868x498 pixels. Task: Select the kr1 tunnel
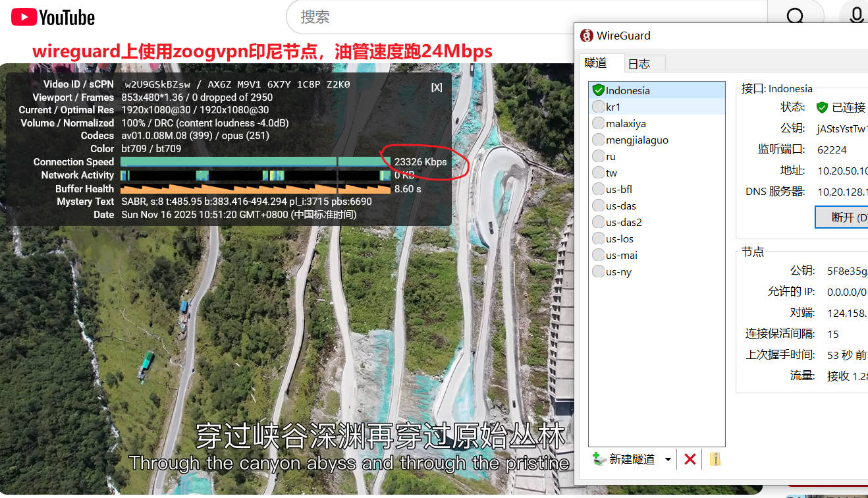click(x=613, y=107)
